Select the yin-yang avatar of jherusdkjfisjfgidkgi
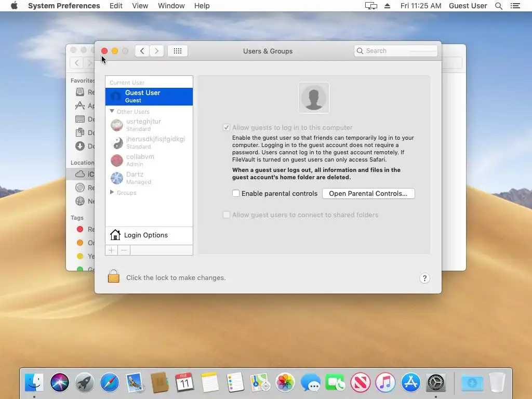532x399 pixels. pos(117,143)
